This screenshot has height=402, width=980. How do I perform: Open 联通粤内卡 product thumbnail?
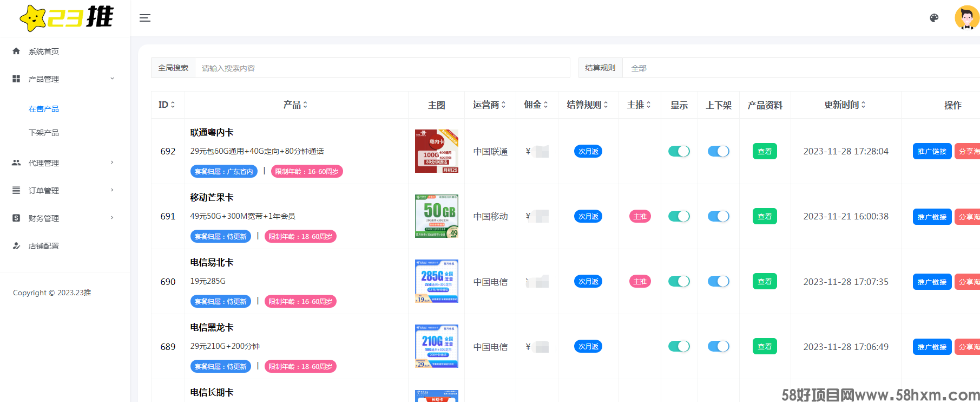point(437,151)
